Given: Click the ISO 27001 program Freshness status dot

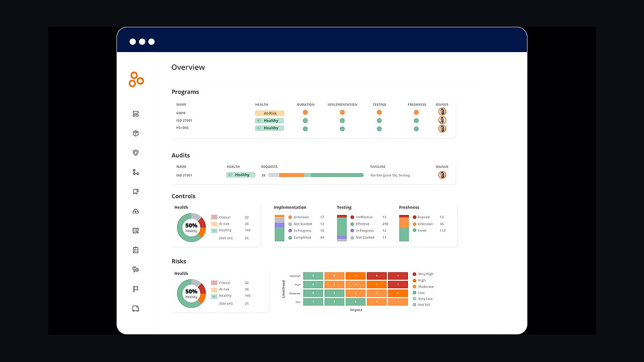Looking at the screenshot, I should pyautogui.click(x=416, y=121).
